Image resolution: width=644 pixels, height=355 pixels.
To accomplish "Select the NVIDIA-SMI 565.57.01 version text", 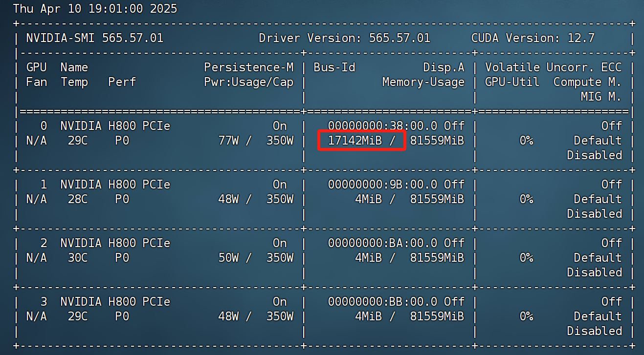I will click(95, 38).
